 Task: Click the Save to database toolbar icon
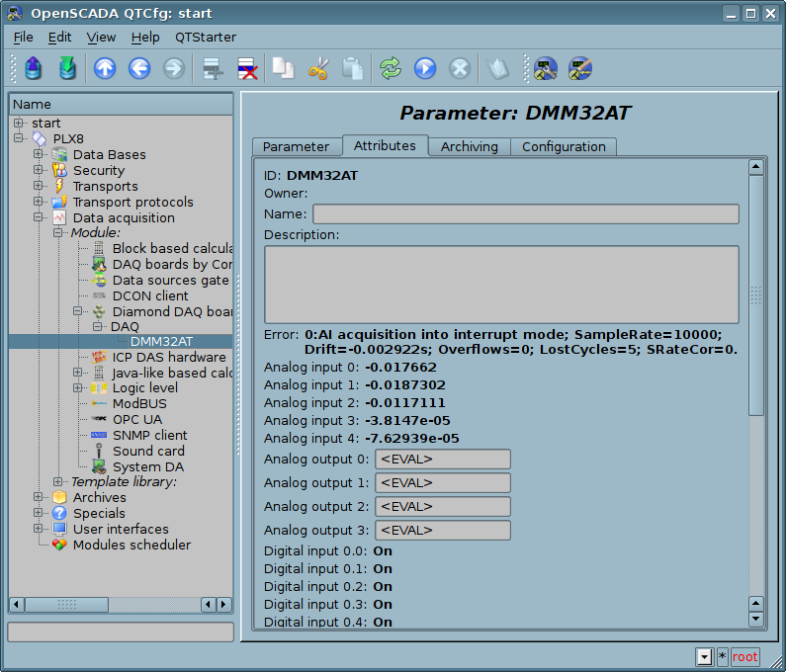click(67, 68)
